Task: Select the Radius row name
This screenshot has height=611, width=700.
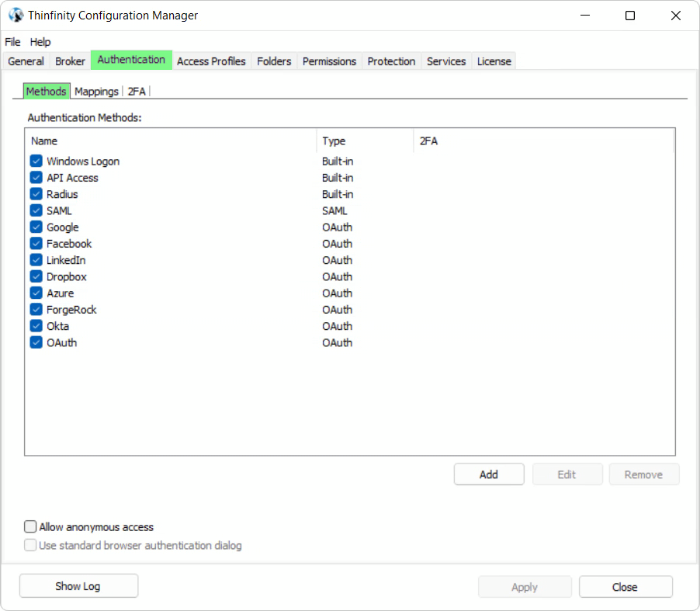Action: 62,194
